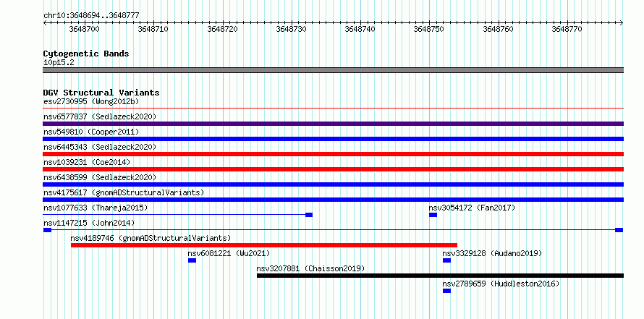Click the right end block of nsv1147215

pyautogui.click(x=619, y=230)
